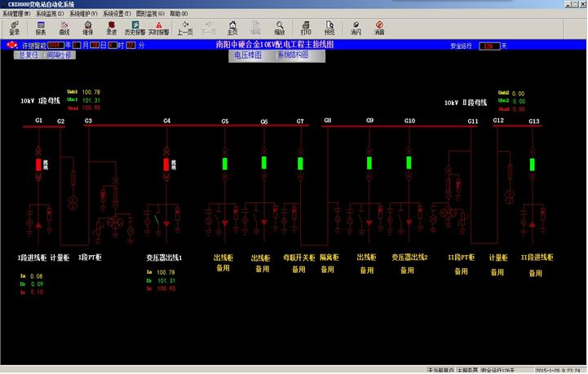588x374 pixels.
Task: Click the 主页 home page icon
Action: click(232, 29)
